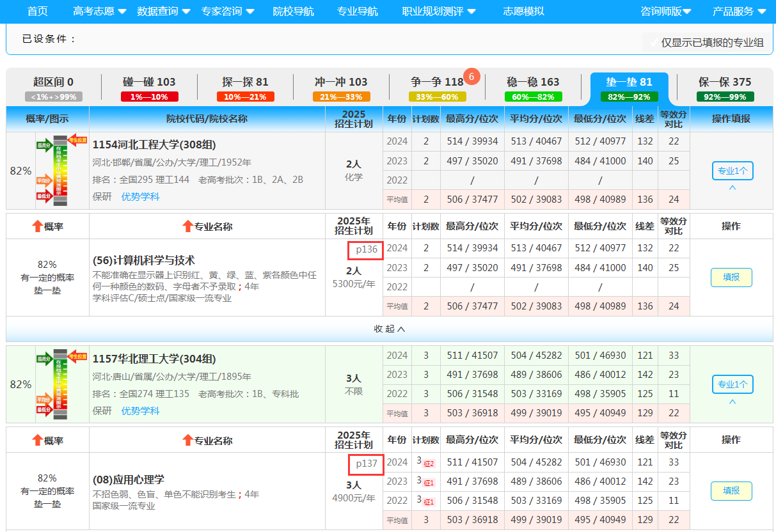Image resolution: width=776 pixels, height=532 pixels.
Task: Click orange arrow beside 概率 above 应用心理学
Action: point(37,440)
